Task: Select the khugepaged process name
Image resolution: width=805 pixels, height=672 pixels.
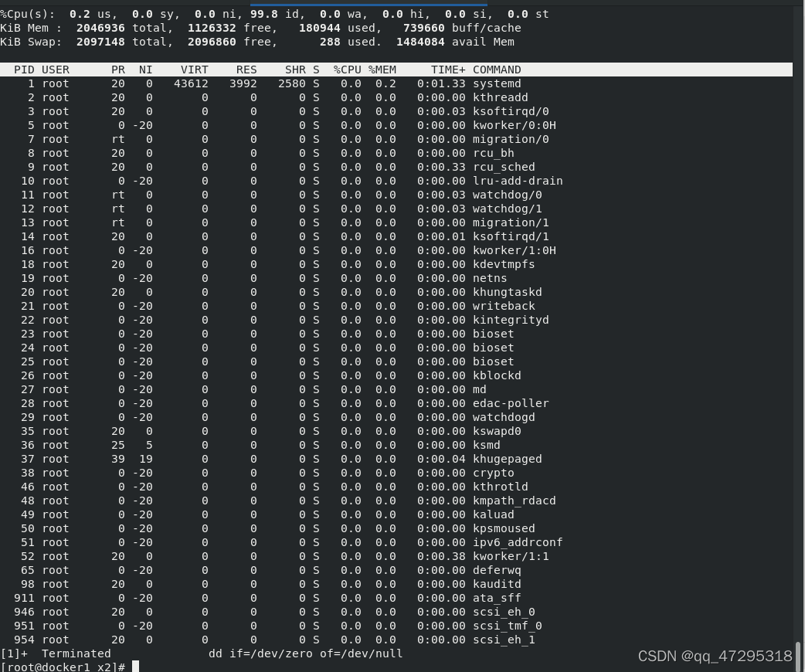Action: coord(508,459)
